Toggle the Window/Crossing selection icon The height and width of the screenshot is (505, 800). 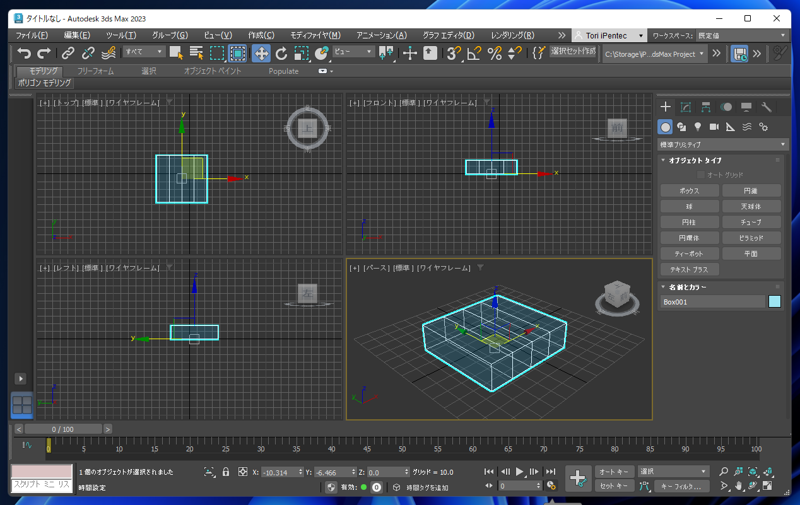(238, 53)
